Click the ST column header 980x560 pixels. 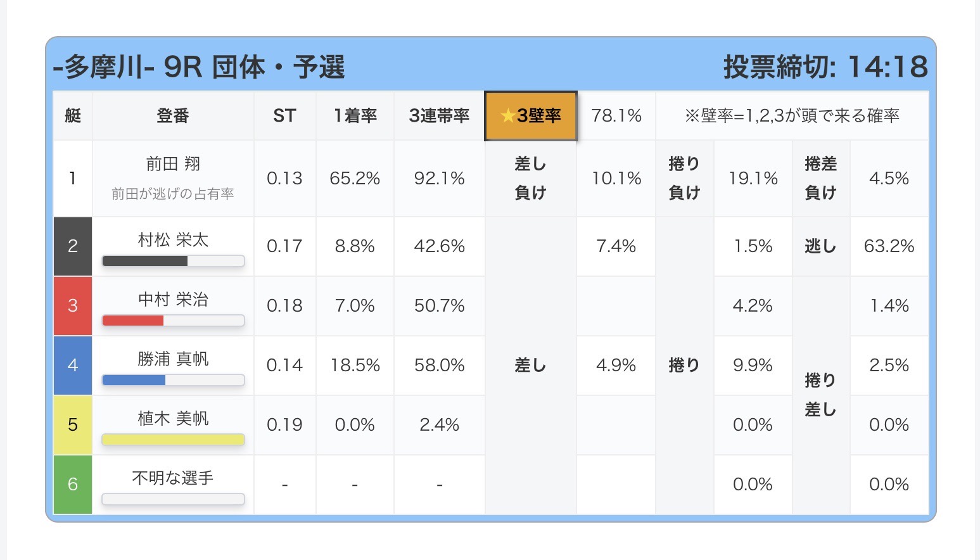(284, 116)
